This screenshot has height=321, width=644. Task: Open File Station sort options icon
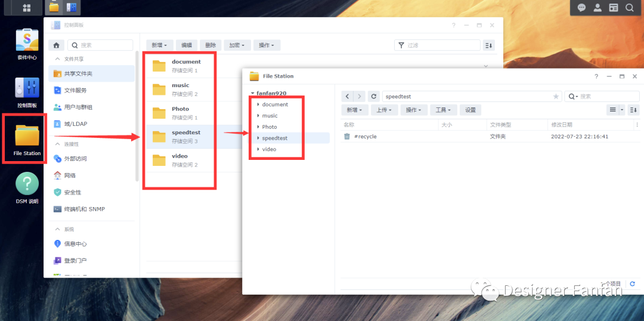click(x=634, y=110)
